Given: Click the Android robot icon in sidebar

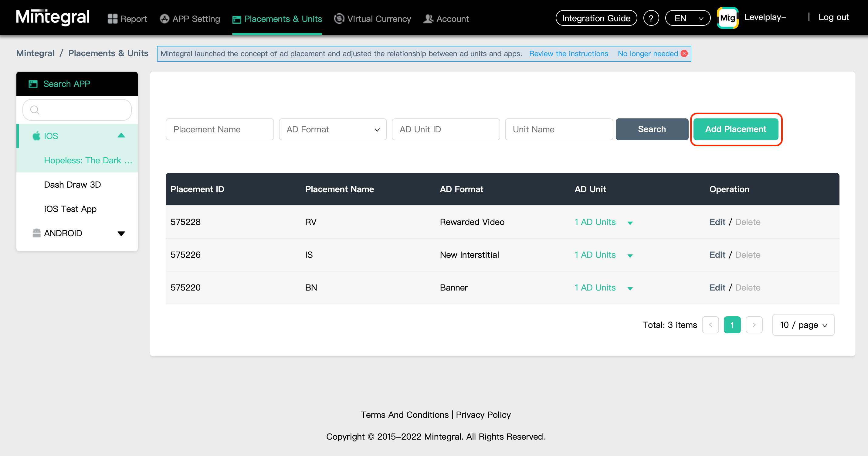Looking at the screenshot, I should point(36,233).
